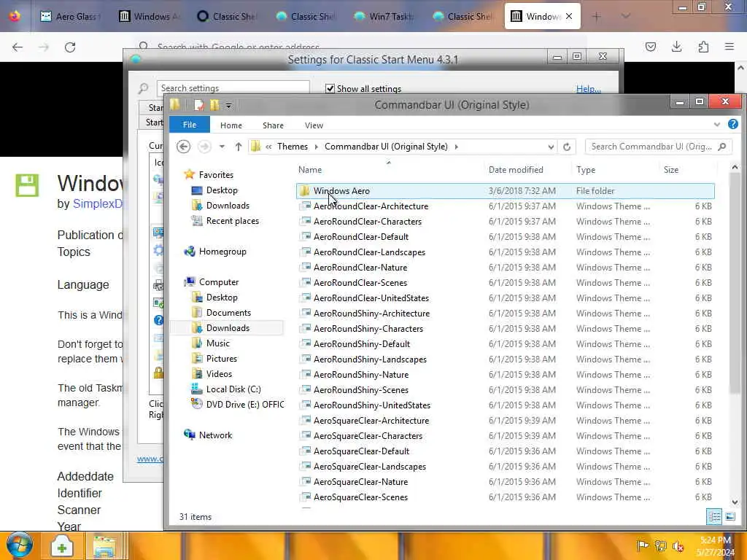Open breadcrumb overflow double chevron
The width and height of the screenshot is (747, 560).
268,147
